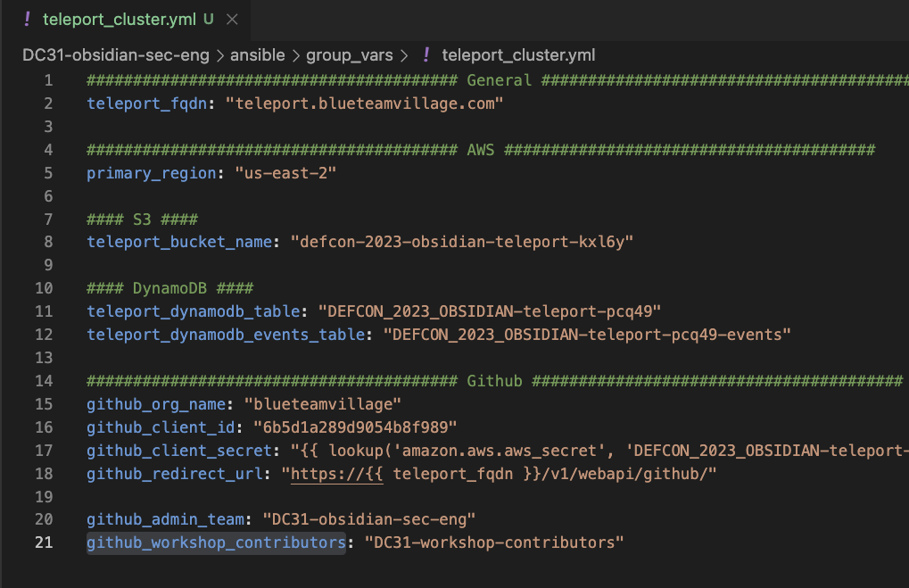The width and height of the screenshot is (909, 588).
Task: Click line number 21 in gutter
Action: click(44, 542)
